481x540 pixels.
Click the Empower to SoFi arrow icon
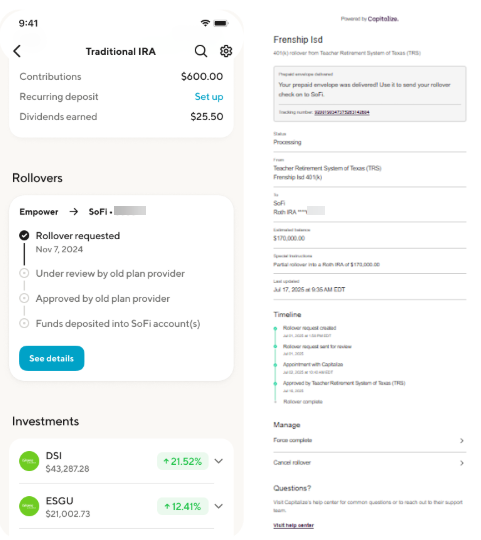[74, 211]
